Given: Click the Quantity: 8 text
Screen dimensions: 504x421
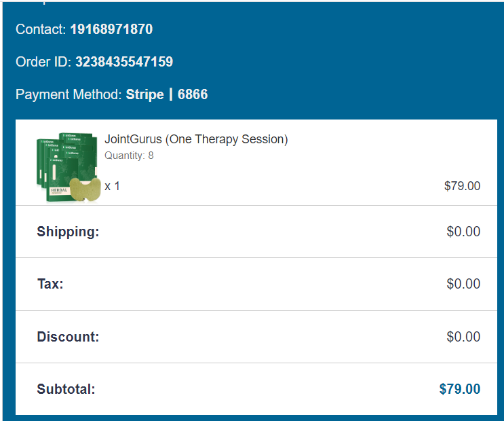Looking at the screenshot, I should tap(129, 155).
